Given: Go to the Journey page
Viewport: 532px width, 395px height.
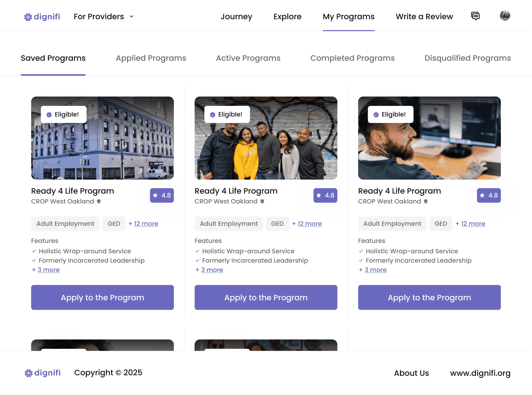Looking at the screenshot, I should pos(236,17).
